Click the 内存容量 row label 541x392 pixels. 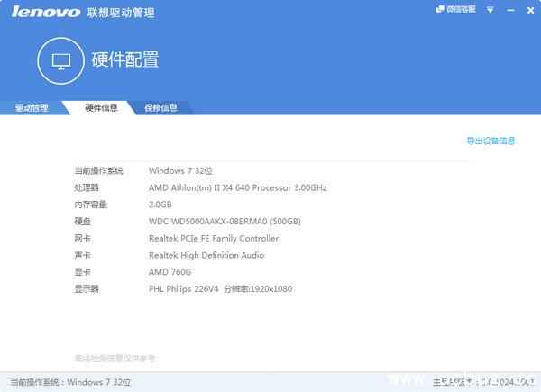pyautogui.click(x=91, y=205)
